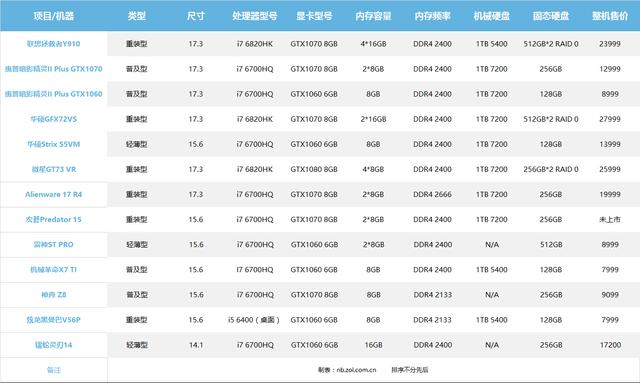
Task: Click GTX1070 8GB in Predator 15 row
Action: tap(314, 220)
